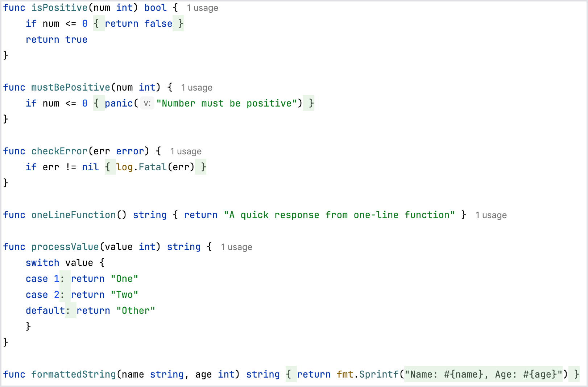Click "1 usage" next to processValue
588x387 pixels.
tap(236, 247)
